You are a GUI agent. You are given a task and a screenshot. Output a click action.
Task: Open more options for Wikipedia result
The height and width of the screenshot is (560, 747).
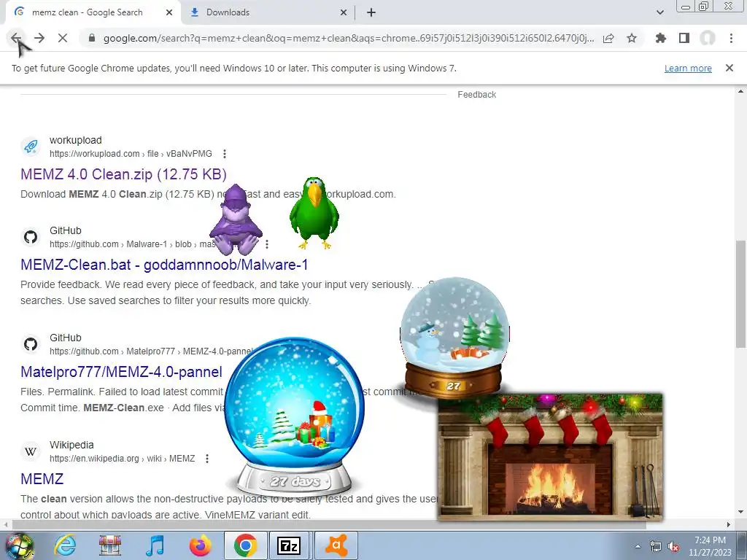[x=206, y=459]
